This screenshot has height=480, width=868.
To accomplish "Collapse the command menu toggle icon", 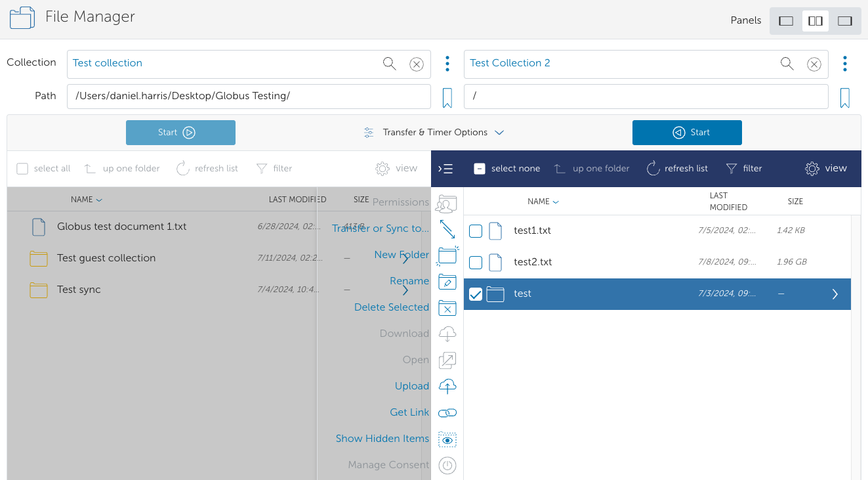I will tap(445, 169).
